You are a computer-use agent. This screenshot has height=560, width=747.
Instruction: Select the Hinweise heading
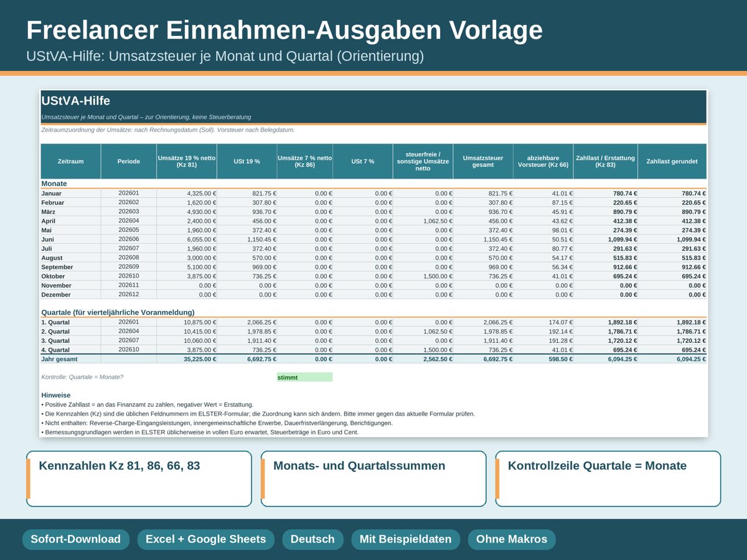56,395
